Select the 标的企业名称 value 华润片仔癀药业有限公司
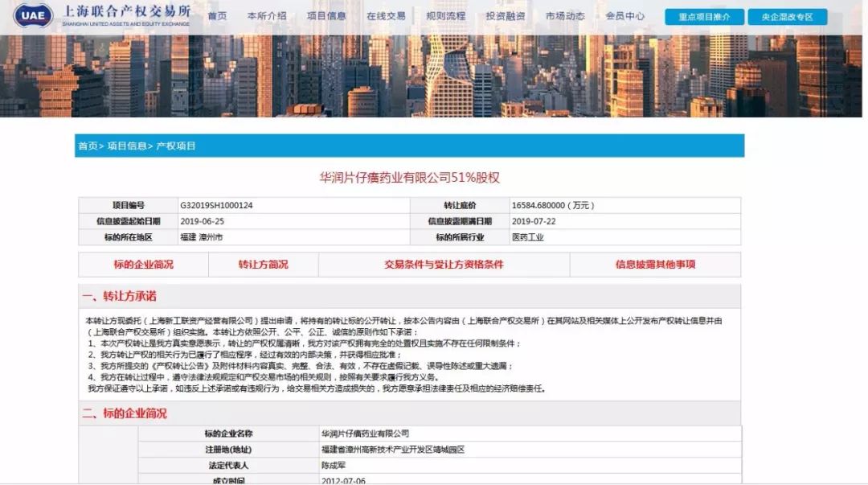 (366, 434)
